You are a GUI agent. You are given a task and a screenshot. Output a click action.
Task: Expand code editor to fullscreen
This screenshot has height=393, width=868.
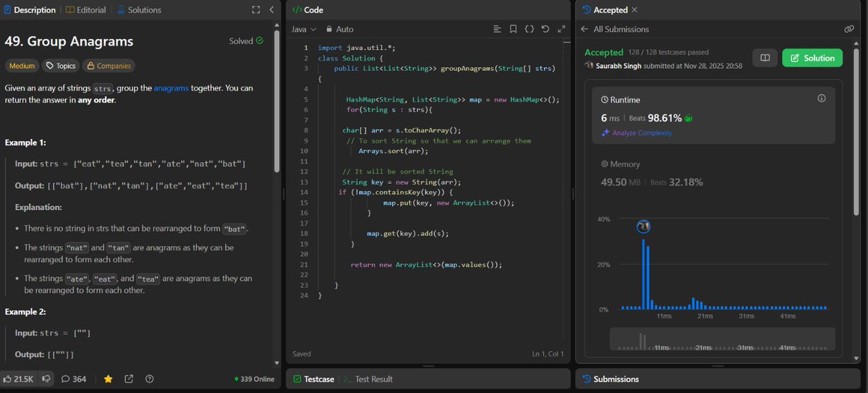(x=562, y=29)
